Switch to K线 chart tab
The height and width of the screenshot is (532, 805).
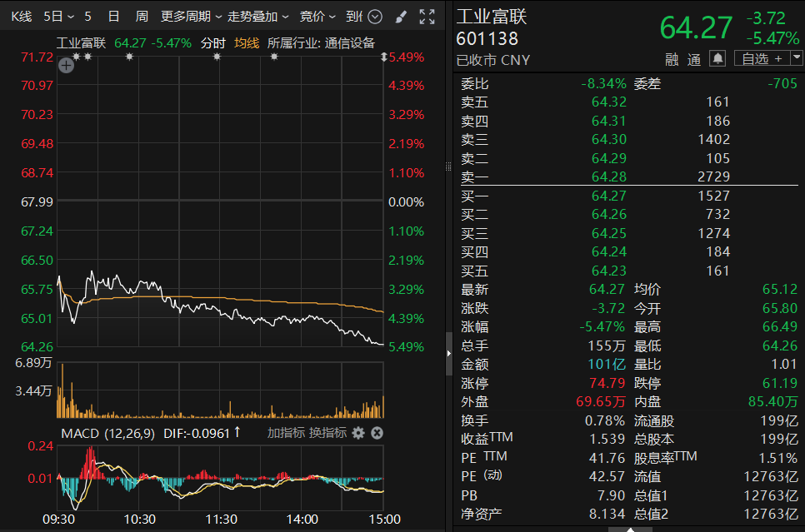coord(22,17)
